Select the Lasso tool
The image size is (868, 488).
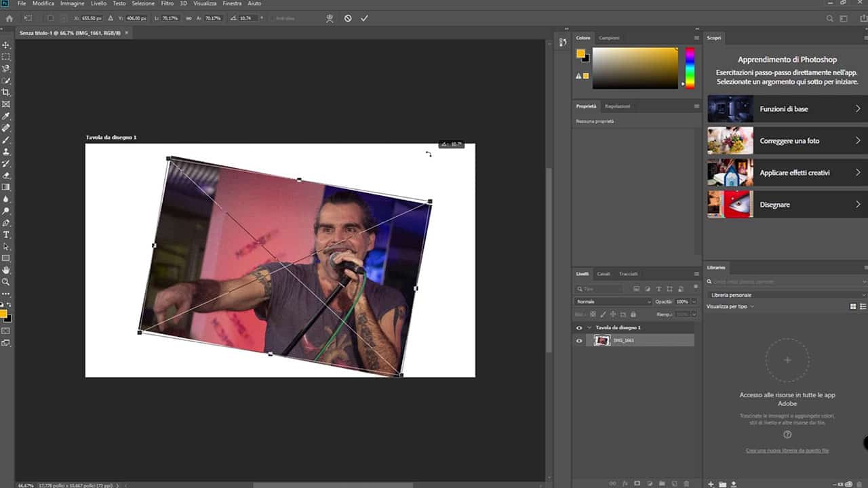[x=6, y=68]
